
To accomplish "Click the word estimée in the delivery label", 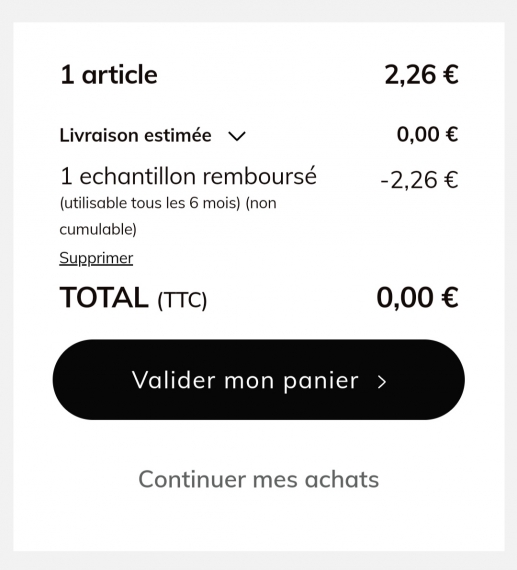I will pos(178,136).
